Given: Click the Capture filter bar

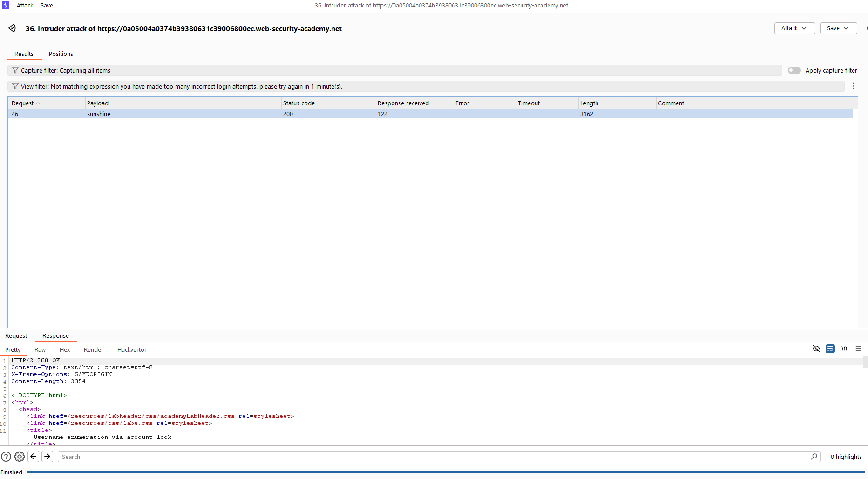Looking at the screenshot, I should pyautogui.click(x=395, y=70).
